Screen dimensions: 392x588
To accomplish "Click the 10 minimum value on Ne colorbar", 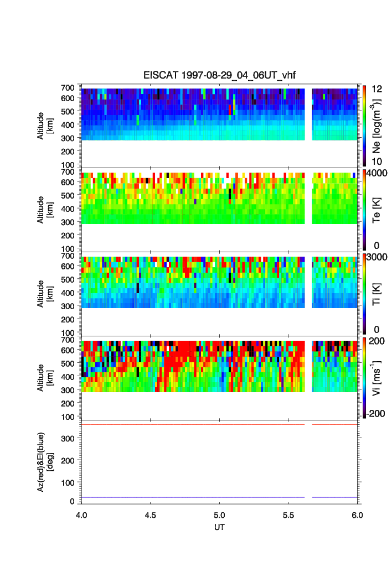I will click(x=376, y=162).
